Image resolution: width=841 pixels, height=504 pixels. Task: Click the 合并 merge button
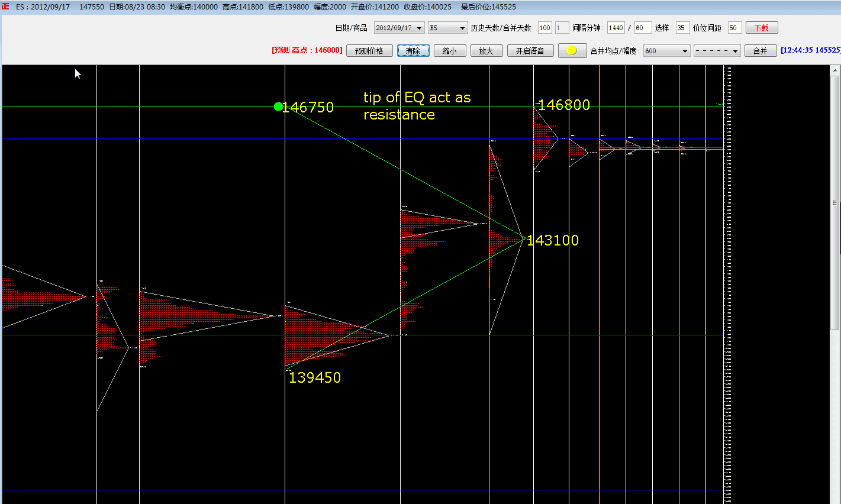(761, 51)
